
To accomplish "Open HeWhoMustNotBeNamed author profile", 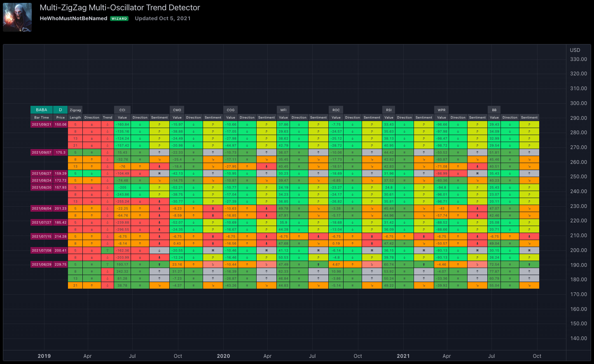I will pos(73,19).
